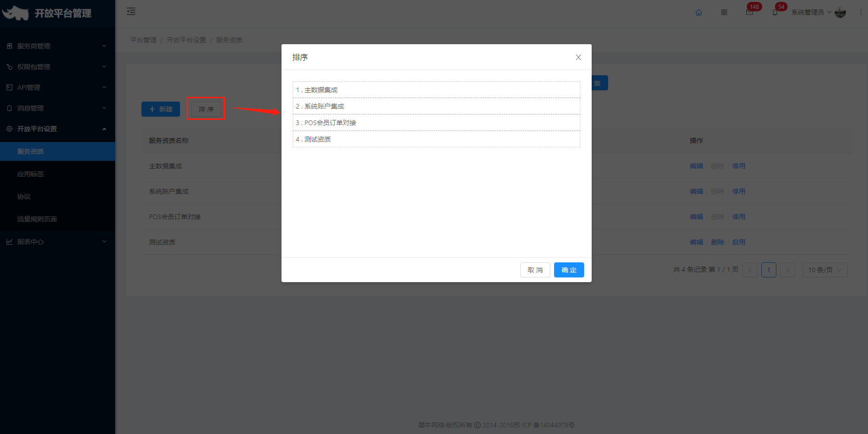Select 应用标签 in the sidebar
The width and height of the screenshot is (868, 434).
pos(57,174)
